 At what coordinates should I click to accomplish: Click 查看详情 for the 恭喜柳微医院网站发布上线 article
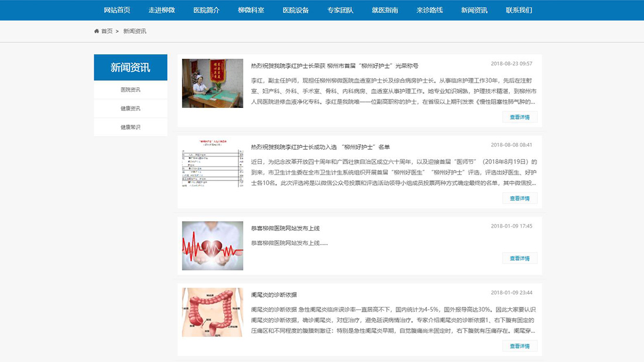[x=519, y=258]
